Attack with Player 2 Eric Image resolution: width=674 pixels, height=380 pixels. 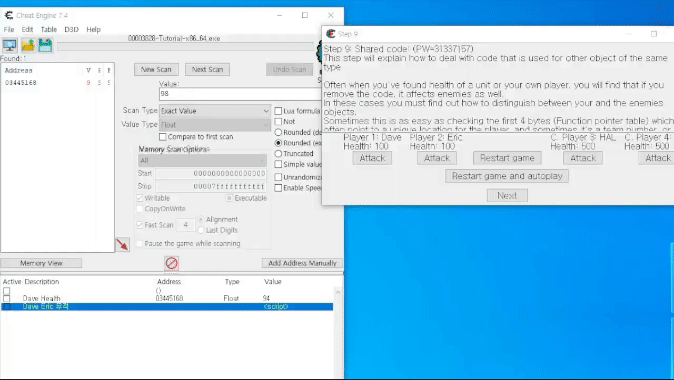tap(437, 158)
